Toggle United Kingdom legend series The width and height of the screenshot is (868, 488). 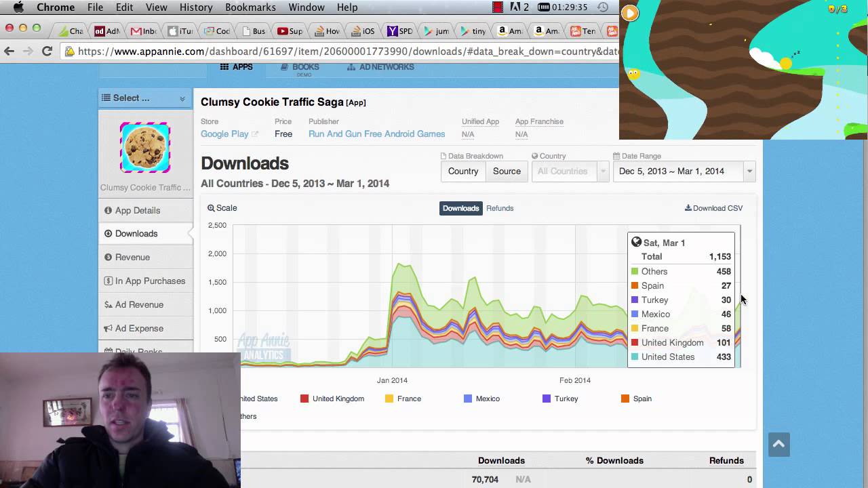(332, 399)
